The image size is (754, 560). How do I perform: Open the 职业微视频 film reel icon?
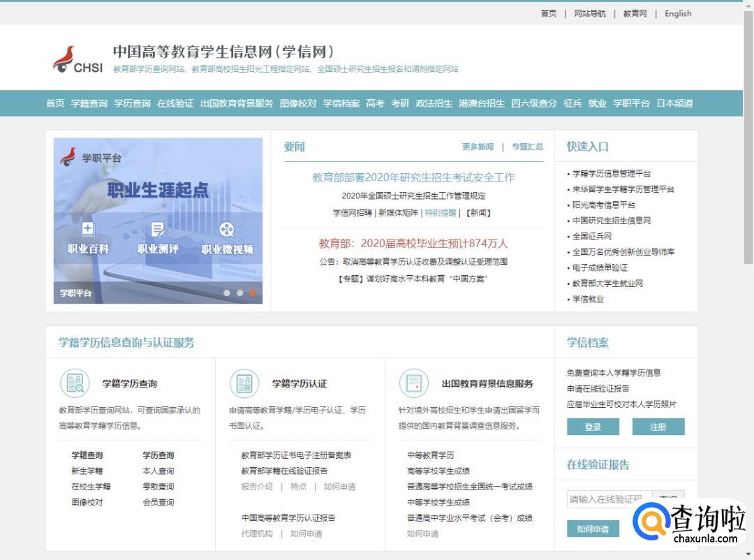pos(226,229)
